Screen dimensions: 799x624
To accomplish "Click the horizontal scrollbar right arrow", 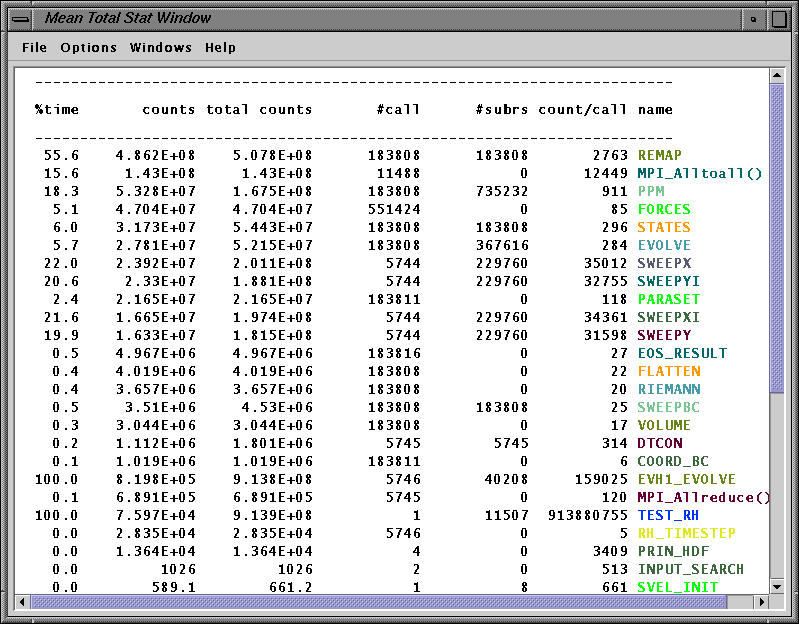I will [x=762, y=602].
